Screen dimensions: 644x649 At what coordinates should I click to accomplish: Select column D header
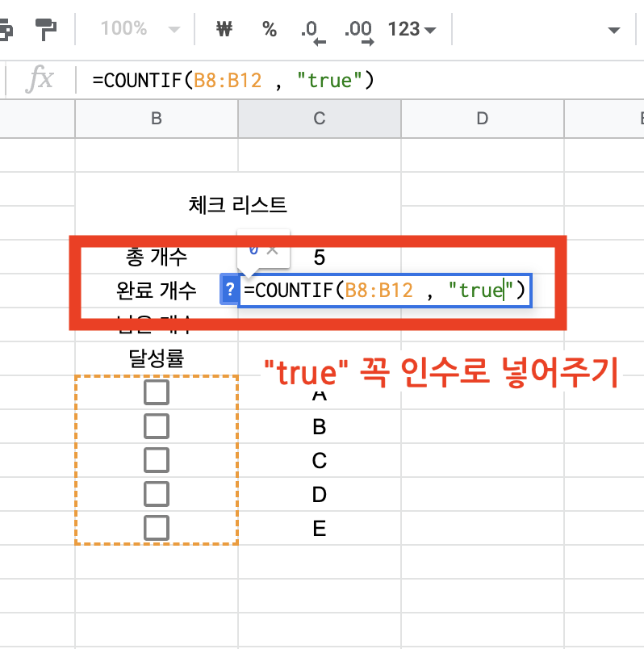tap(482, 119)
